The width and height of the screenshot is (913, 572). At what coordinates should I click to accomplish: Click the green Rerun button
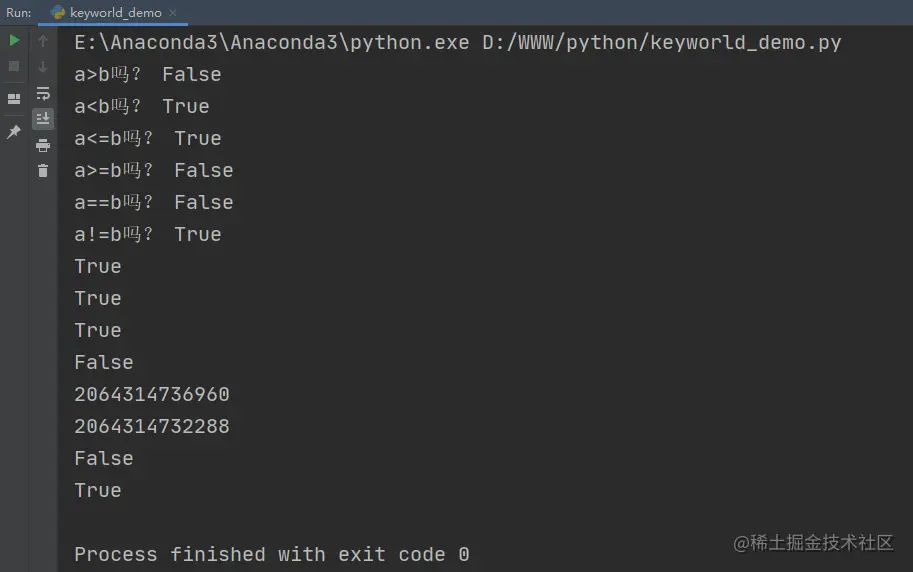[15, 40]
